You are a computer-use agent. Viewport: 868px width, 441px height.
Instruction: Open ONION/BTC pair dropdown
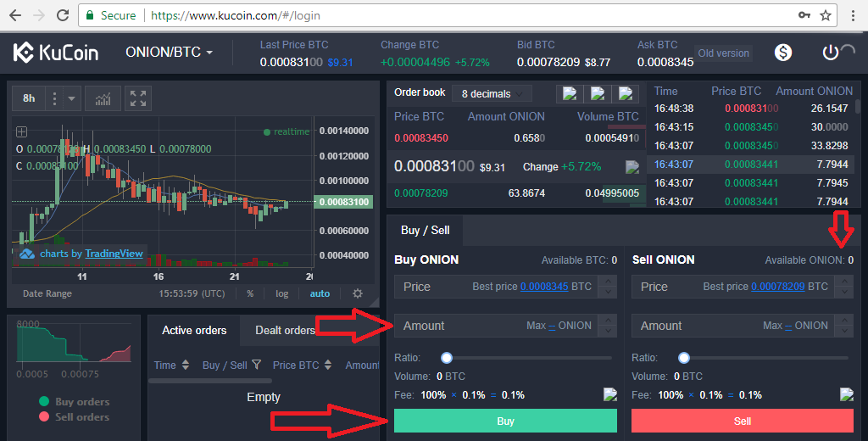pyautogui.click(x=170, y=52)
